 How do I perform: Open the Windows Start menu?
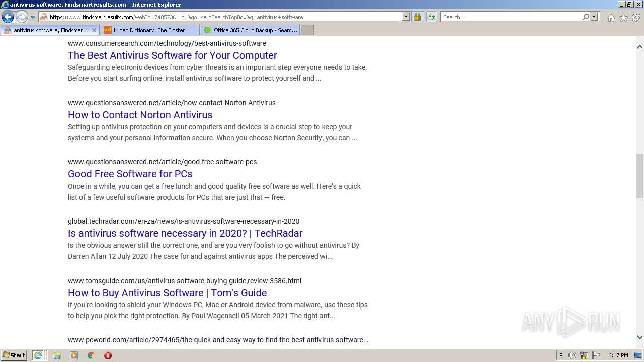point(14,355)
